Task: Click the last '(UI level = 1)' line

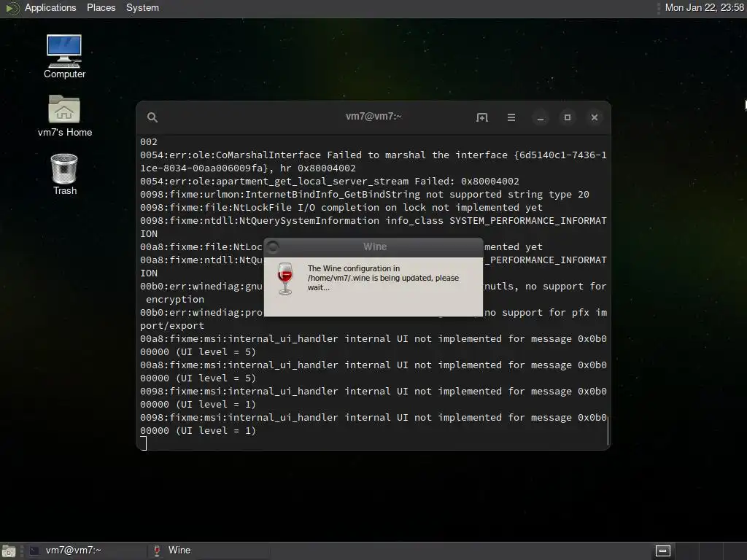Action: 198,430
